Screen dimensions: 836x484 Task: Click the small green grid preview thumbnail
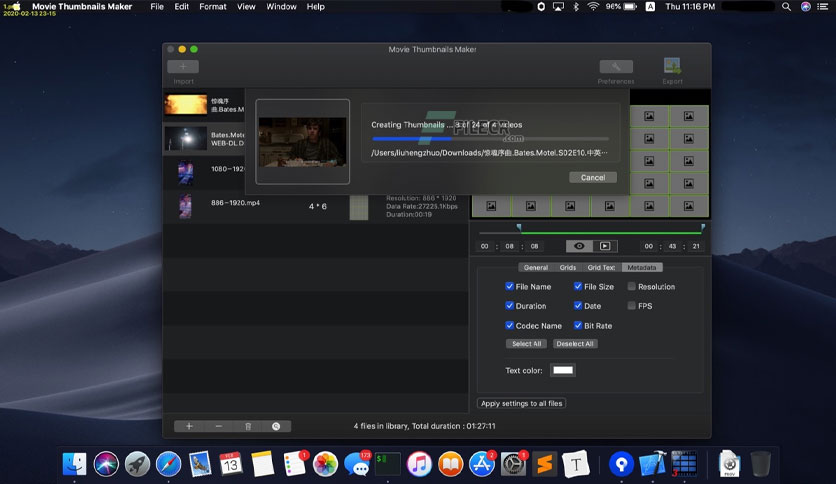[x=359, y=207]
